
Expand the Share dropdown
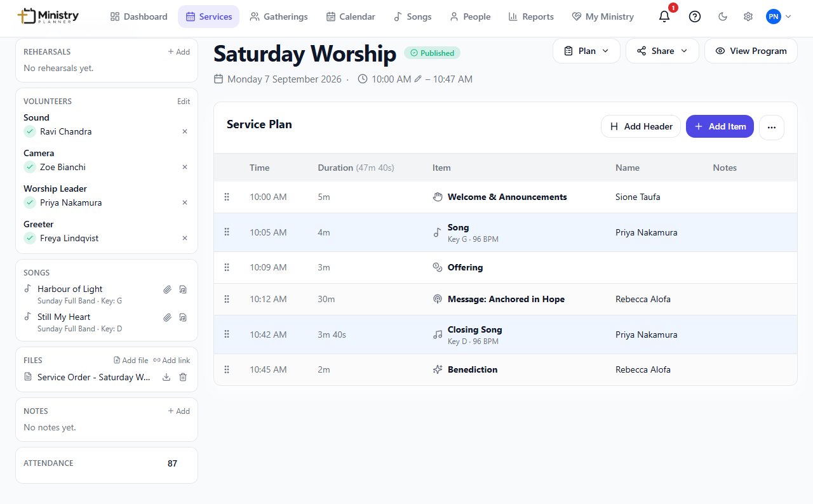(662, 51)
